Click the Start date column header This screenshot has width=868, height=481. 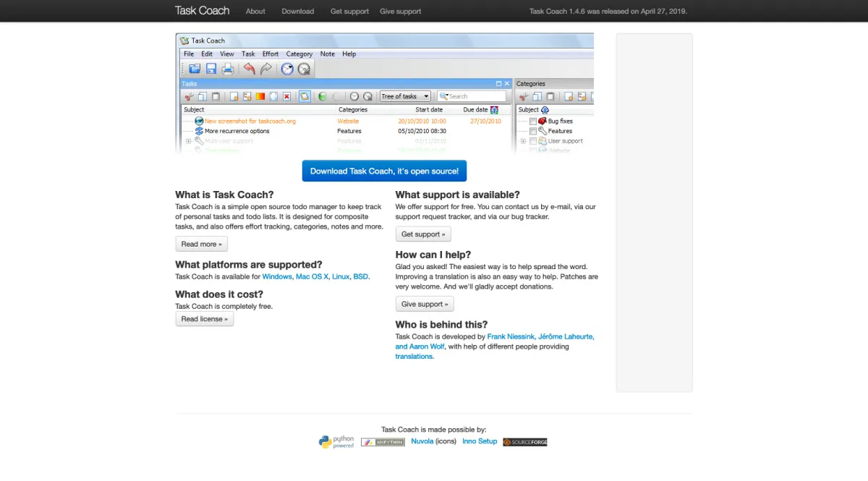429,110
